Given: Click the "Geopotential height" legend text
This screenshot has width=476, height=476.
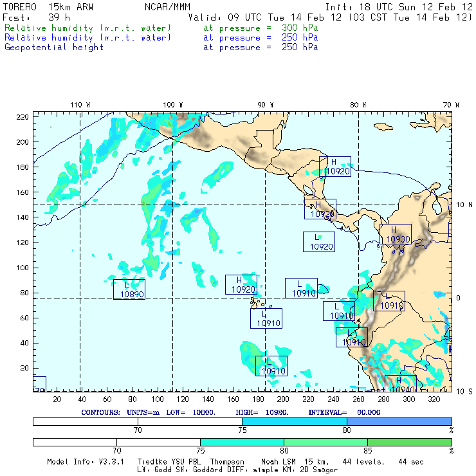Looking at the screenshot, I should coord(54,48).
